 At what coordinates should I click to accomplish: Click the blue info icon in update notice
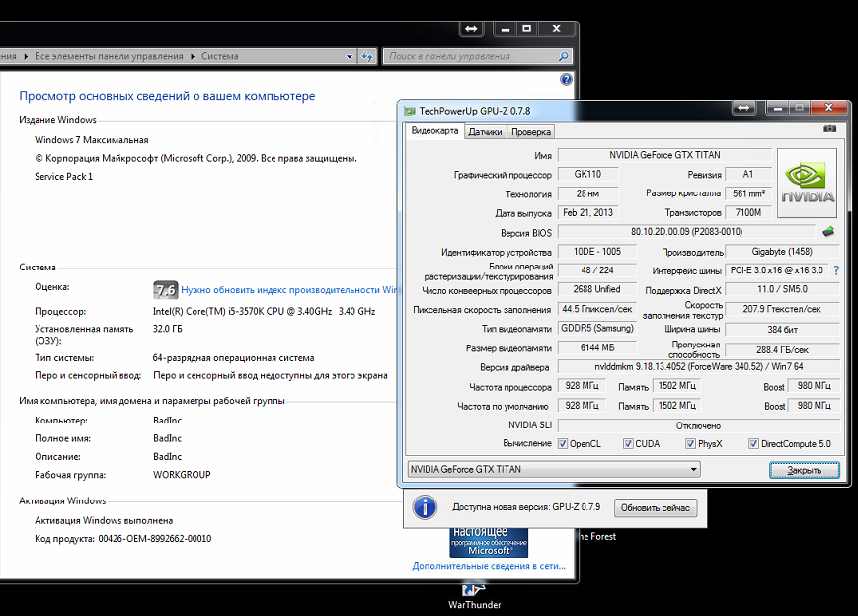pyautogui.click(x=425, y=507)
